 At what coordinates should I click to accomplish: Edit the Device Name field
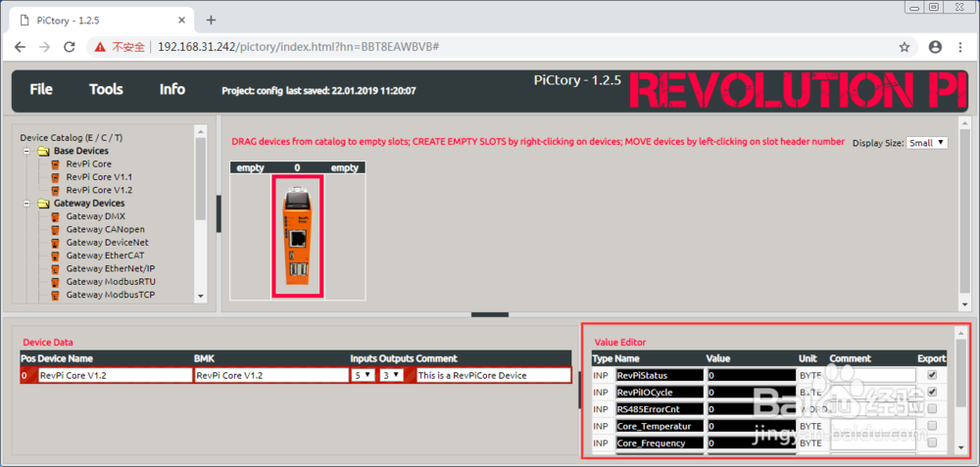[x=115, y=375]
